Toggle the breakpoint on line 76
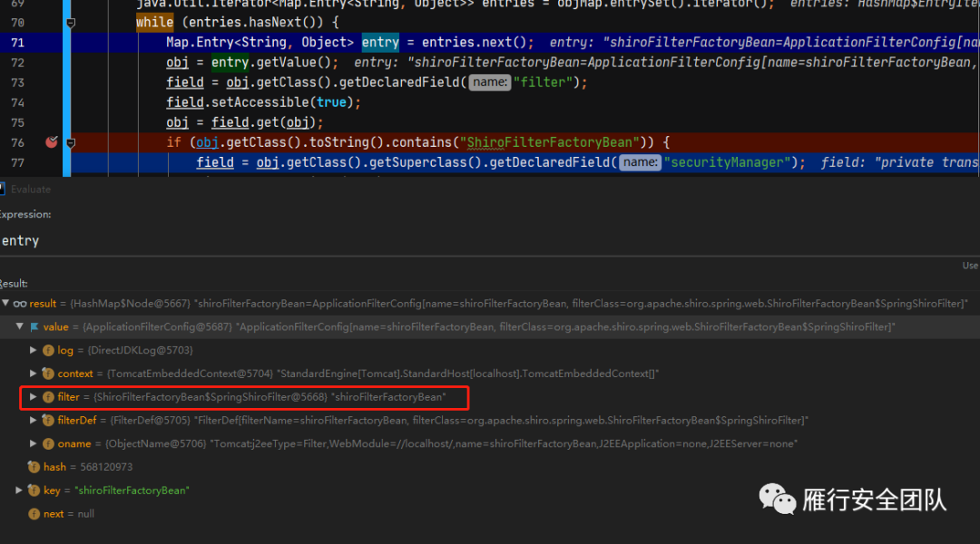Image resolution: width=980 pixels, height=544 pixels. (51, 142)
